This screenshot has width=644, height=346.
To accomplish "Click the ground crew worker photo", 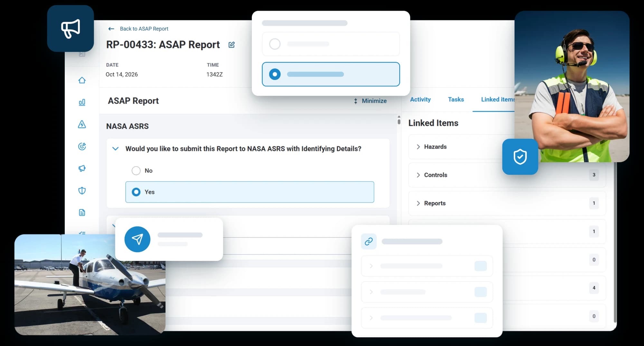I will 572,86.
